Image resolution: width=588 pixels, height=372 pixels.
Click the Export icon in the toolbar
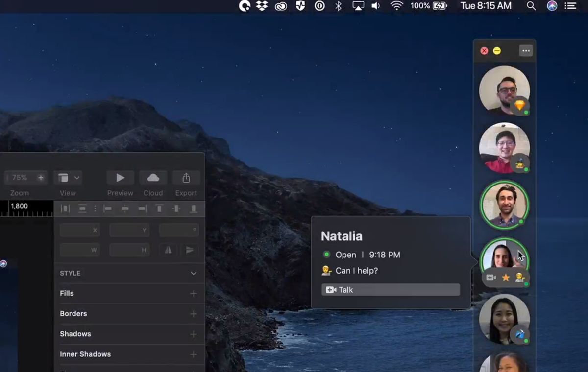pyautogui.click(x=186, y=177)
